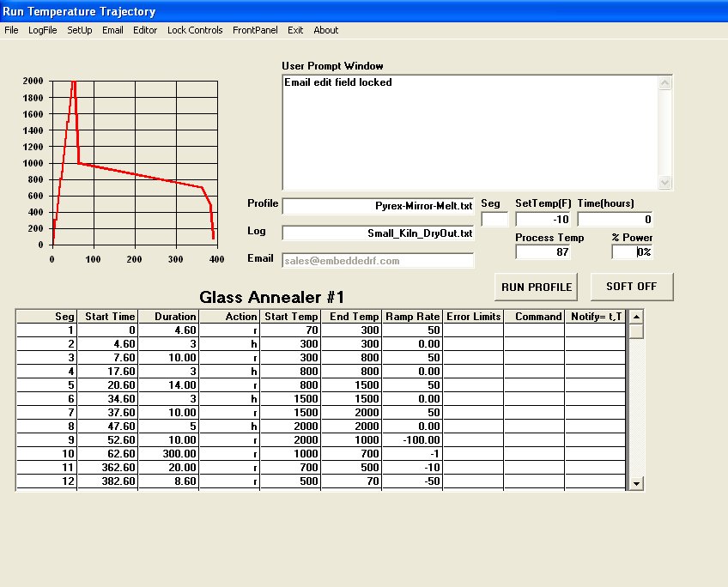Click the Log file name field
The height and width of the screenshot is (587, 728).
point(378,233)
